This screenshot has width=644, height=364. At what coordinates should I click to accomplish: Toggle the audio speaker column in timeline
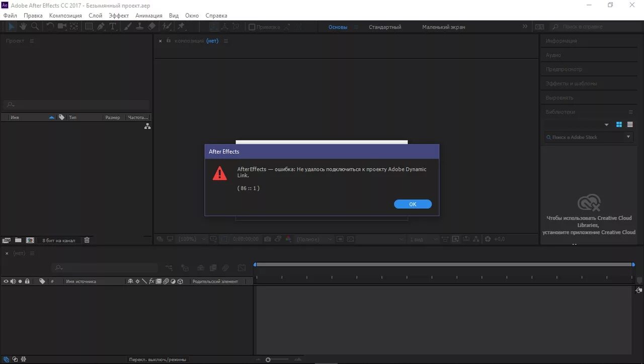point(13,281)
